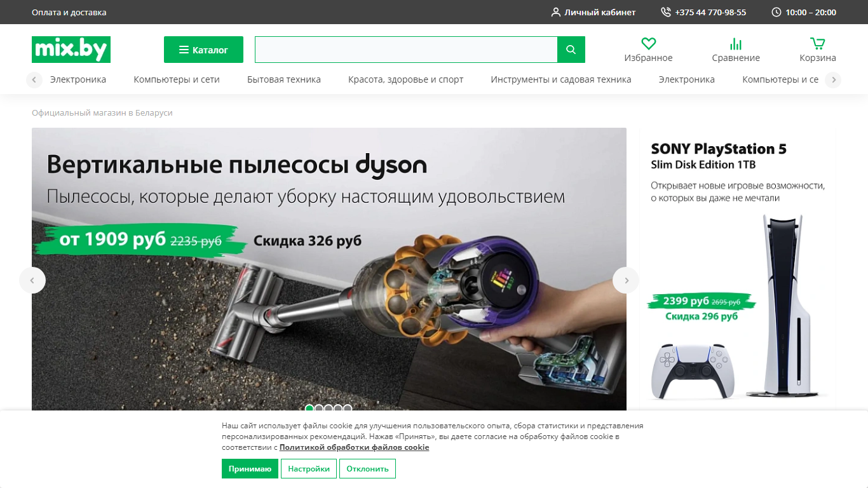Accept cookies with Принимаю button
Viewport: 868px width, 488px height.
pyautogui.click(x=250, y=469)
